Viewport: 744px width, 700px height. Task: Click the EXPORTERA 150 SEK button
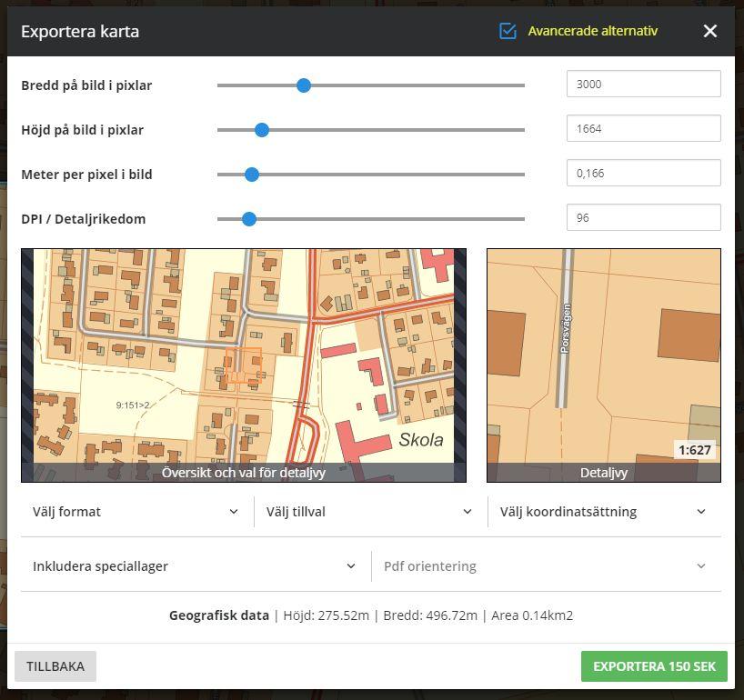pos(654,666)
